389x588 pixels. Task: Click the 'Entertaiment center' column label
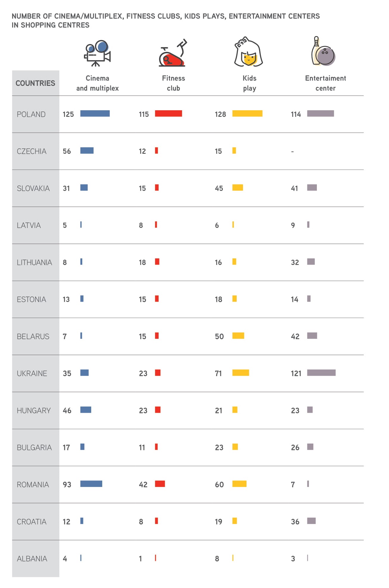click(326, 83)
